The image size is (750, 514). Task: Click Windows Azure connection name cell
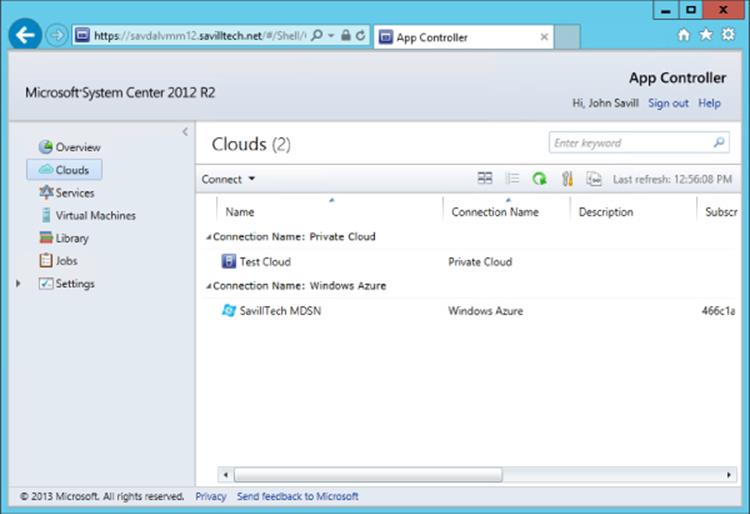pyautogui.click(x=485, y=311)
